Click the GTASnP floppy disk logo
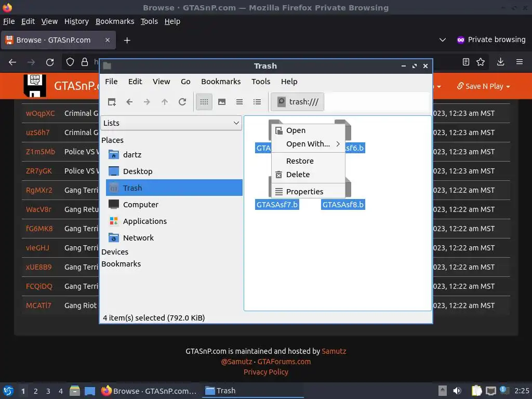This screenshot has width=532, height=399. click(35, 86)
